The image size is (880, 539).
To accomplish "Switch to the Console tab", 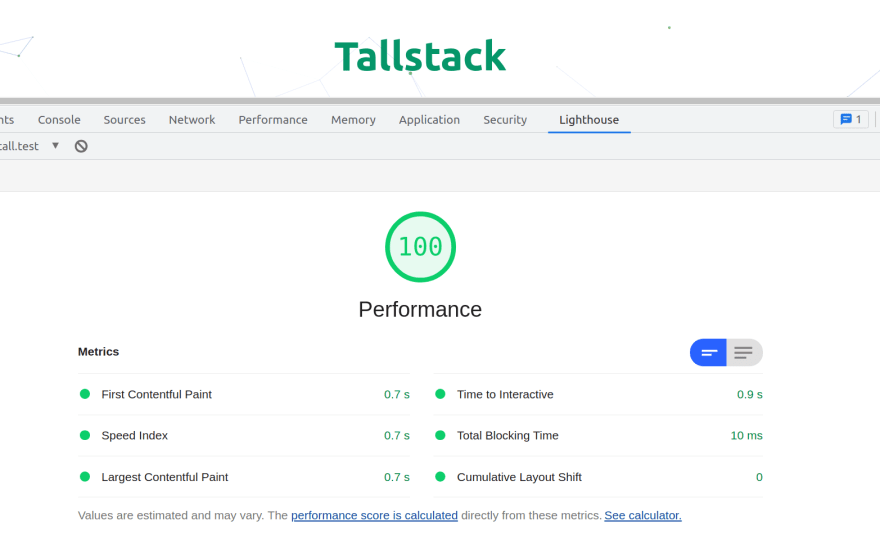I will click(x=59, y=120).
